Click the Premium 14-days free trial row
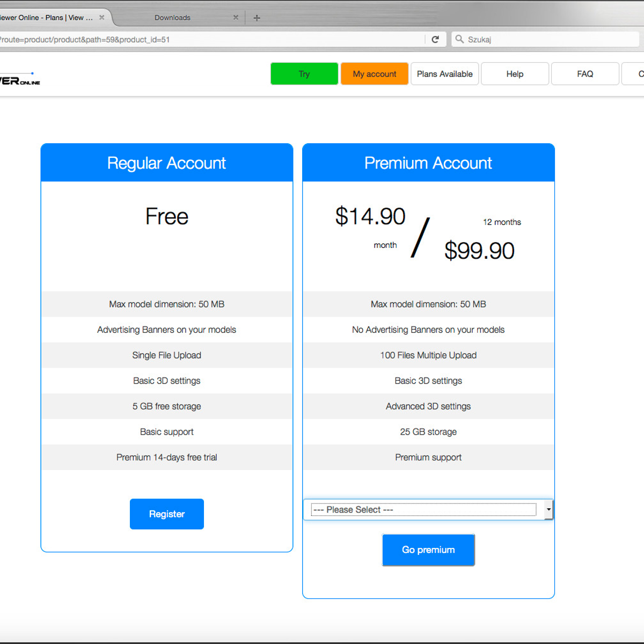 [167, 458]
